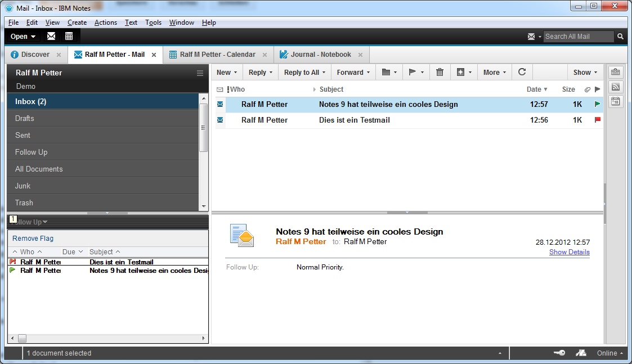Click the refresh icon in mail toolbar
The image size is (632, 364).
pos(522,72)
